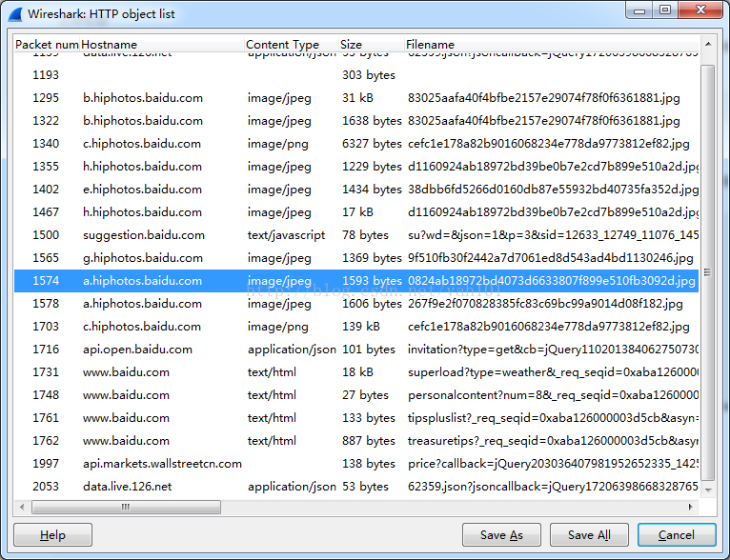Viewport: 730px width, 560px height.
Task: Select packet 1703 row with 139 kB
Action: pyautogui.click(x=356, y=326)
